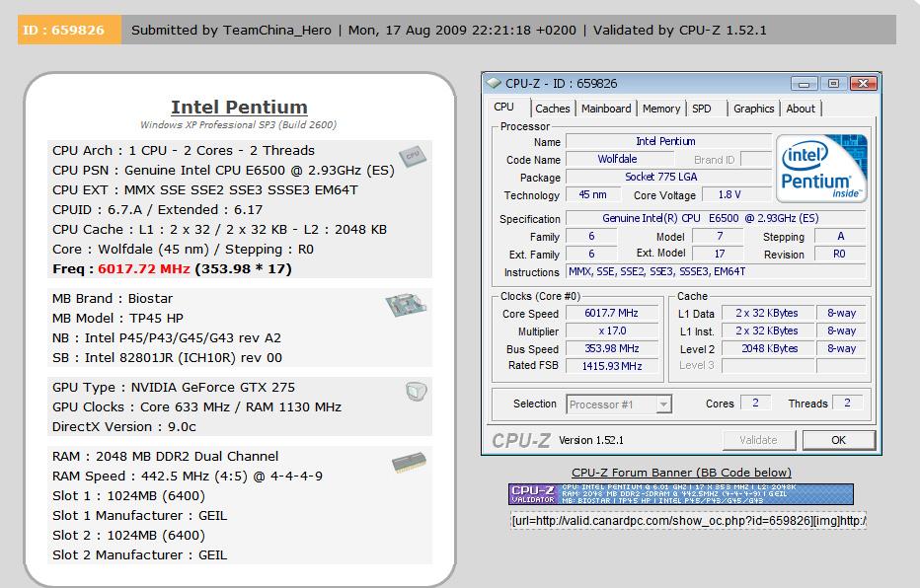
Task: Click the Code Name field Wolfdale
Action: [x=618, y=159]
